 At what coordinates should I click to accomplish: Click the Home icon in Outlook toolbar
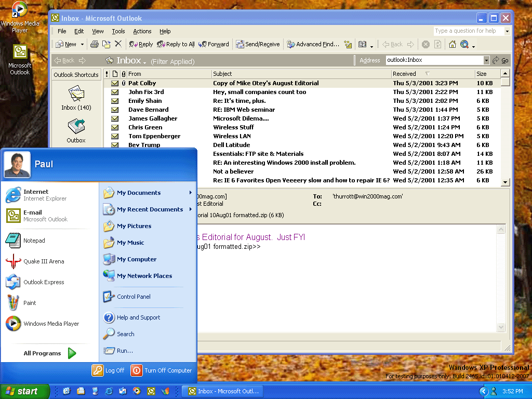pos(452,44)
